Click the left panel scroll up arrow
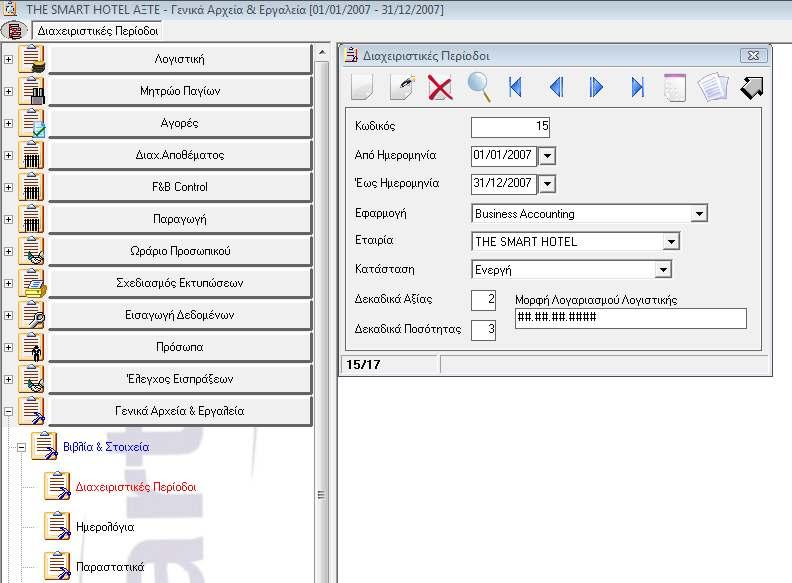792x583 pixels. click(x=322, y=53)
